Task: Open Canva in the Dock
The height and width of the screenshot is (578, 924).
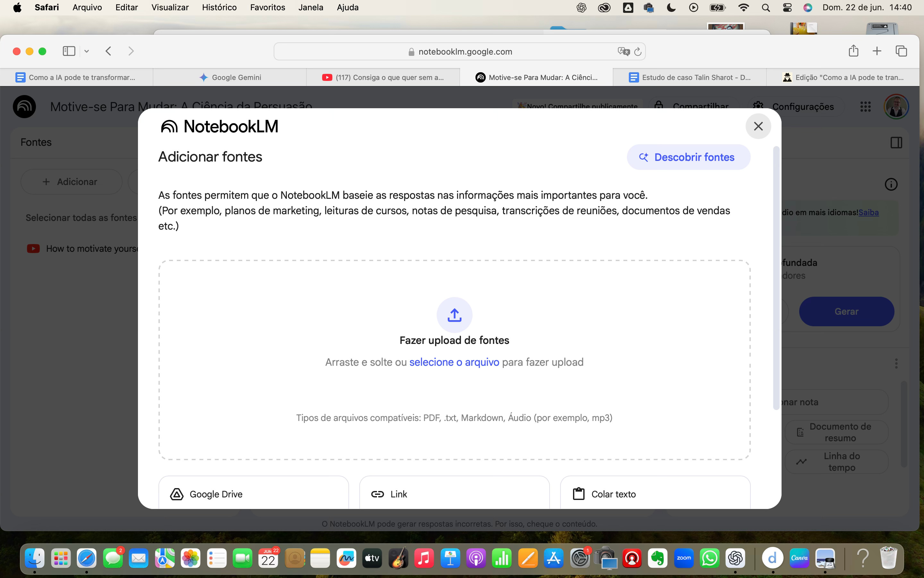Action: tap(799, 558)
